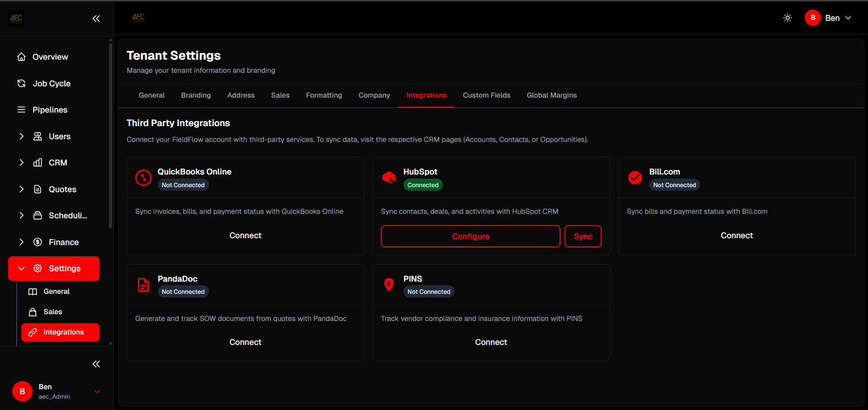This screenshot has height=410, width=868.
Task: Toggle light/dark theme sun icon
Action: click(787, 18)
